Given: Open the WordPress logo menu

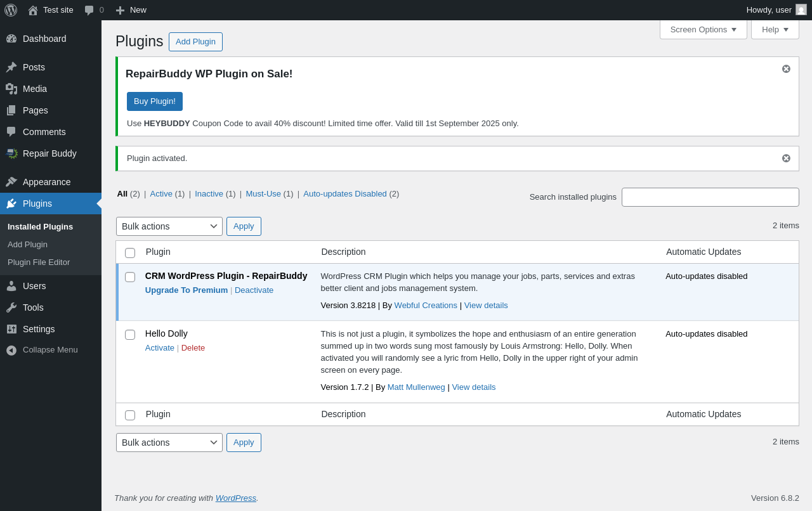Looking at the screenshot, I should 11,10.
